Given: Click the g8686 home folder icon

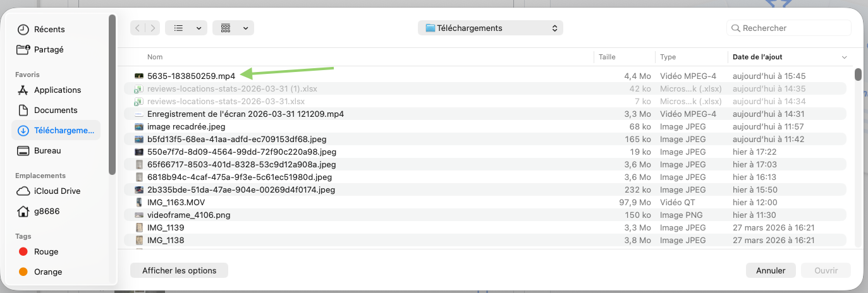Looking at the screenshot, I should 23,212.
